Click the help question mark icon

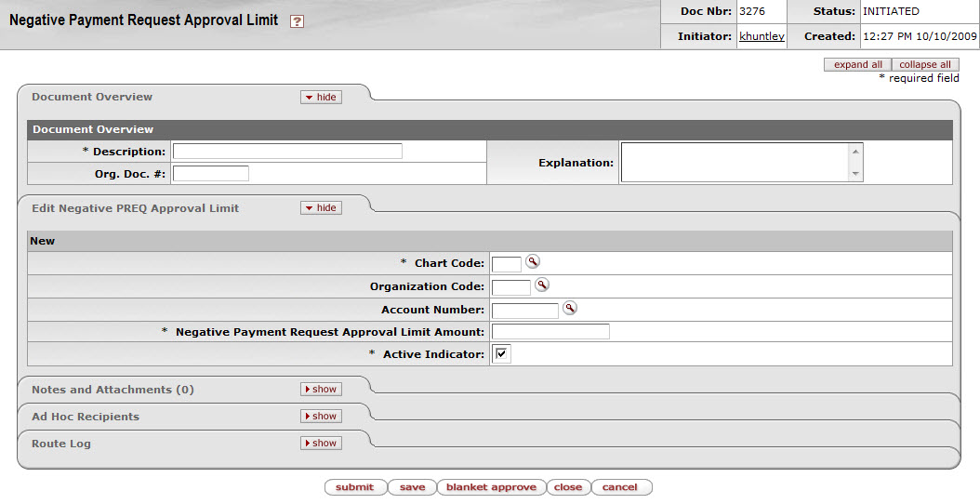point(297,21)
